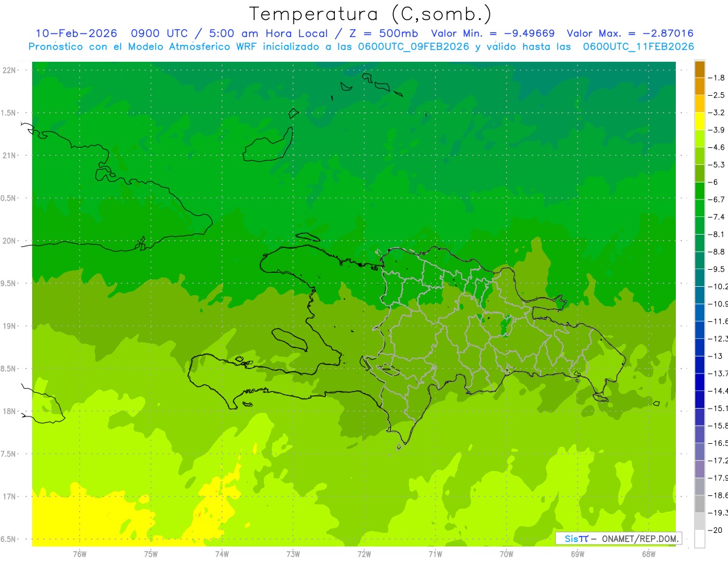Click the "69W" longitude label
The image size is (728, 562).
578,553
